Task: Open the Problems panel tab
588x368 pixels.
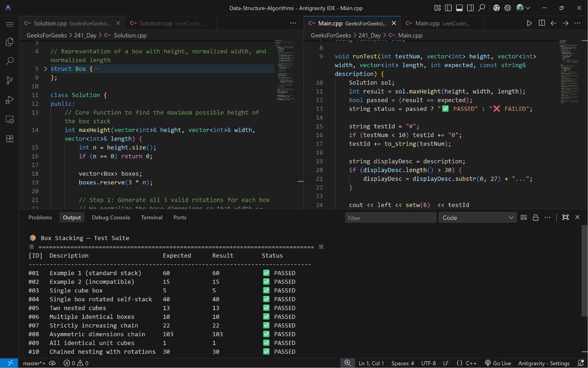Action: click(40, 217)
